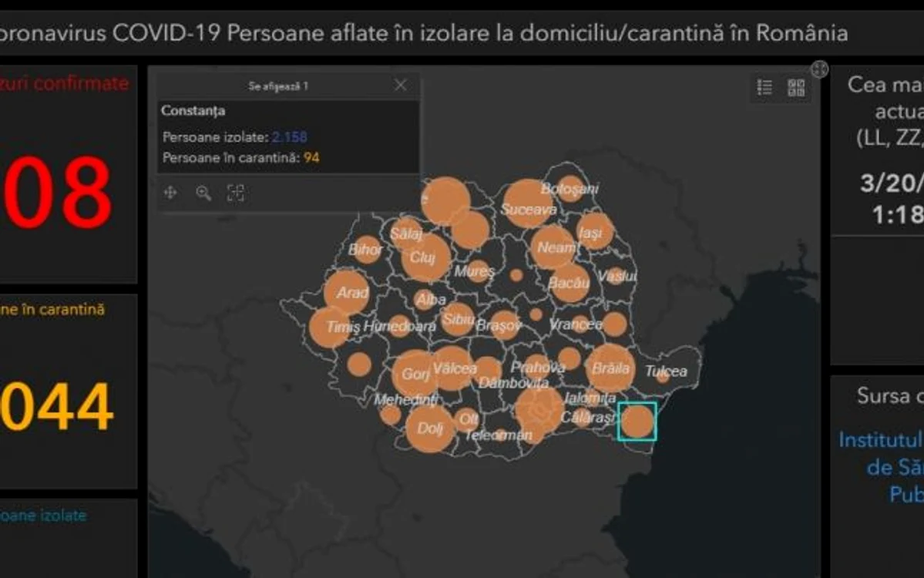Click the pan icon in popup toolbar
Screen dimensions: 924x578
coord(170,193)
